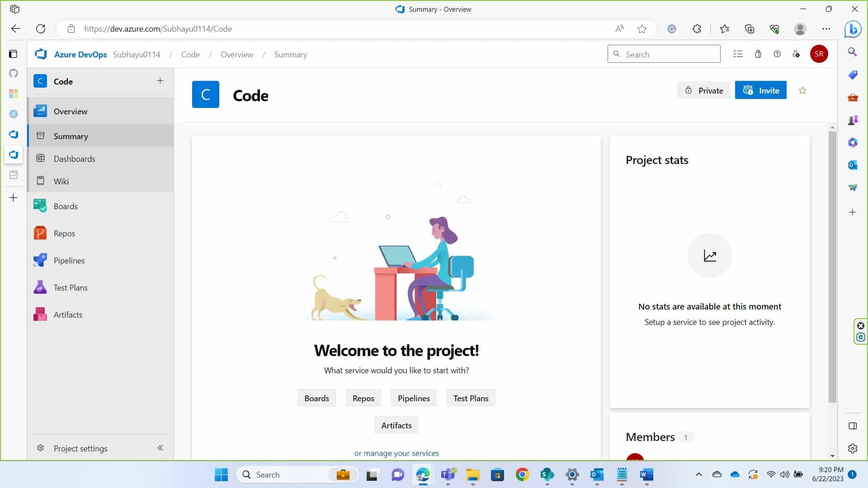Toggle the favorite star for Code project

point(802,90)
